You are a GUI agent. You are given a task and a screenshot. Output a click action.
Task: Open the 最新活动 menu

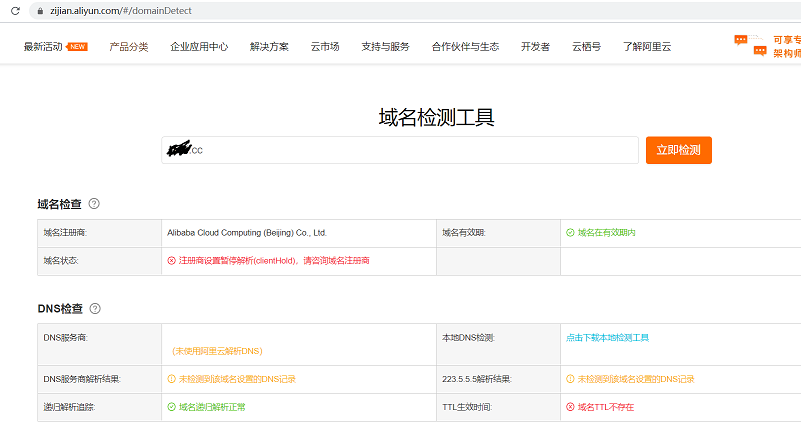point(43,47)
